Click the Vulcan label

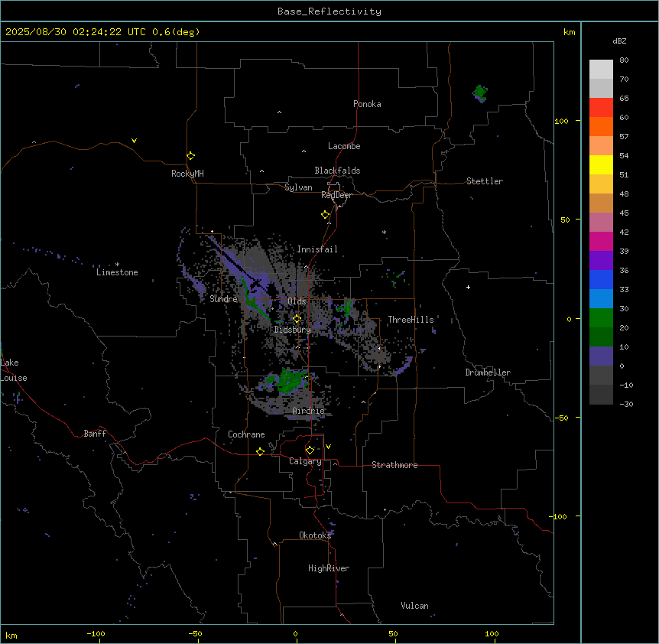pos(415,606)
